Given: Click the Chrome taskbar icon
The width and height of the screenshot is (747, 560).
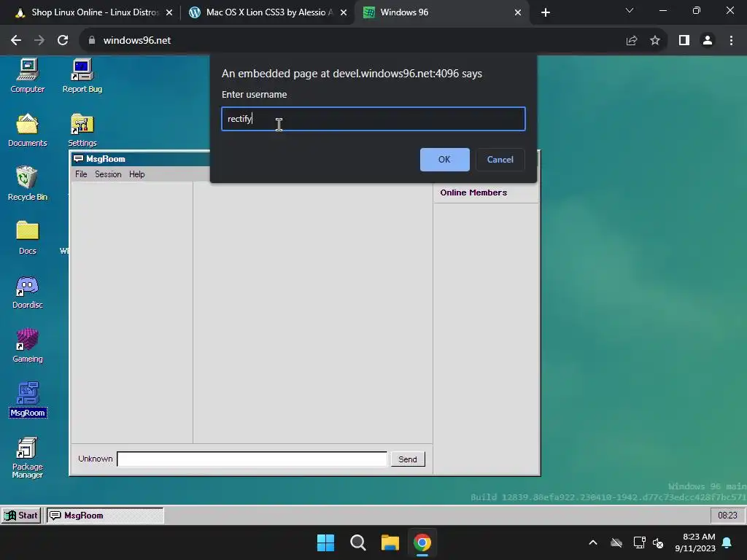Looking at the screenshot, I should [422, 542].
